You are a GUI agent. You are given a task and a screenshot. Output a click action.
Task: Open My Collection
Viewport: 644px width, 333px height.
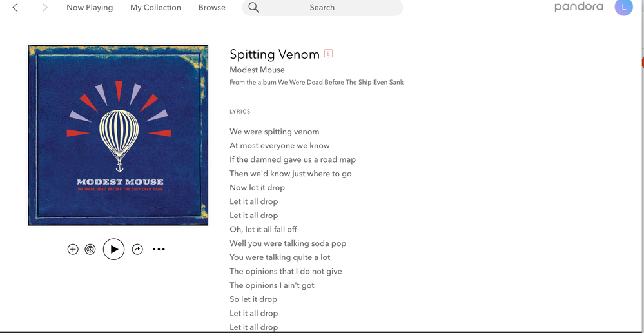point(155,8)
